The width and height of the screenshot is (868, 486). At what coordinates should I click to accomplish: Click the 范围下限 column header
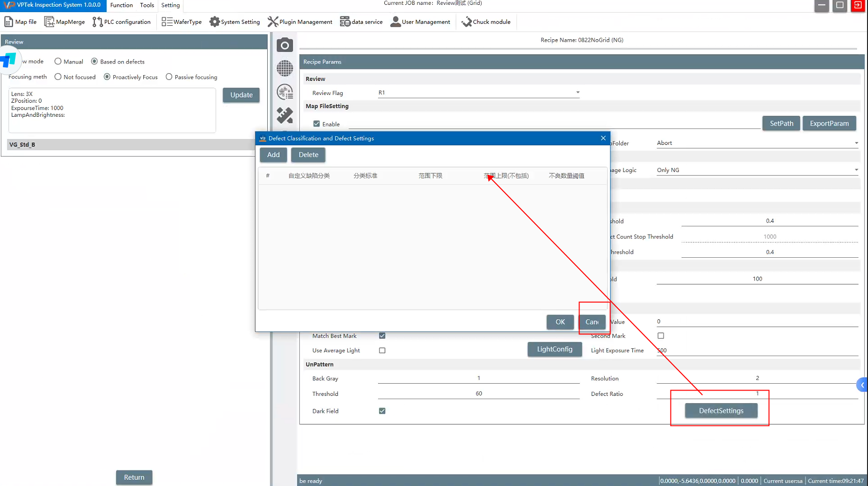click(430, 176)
